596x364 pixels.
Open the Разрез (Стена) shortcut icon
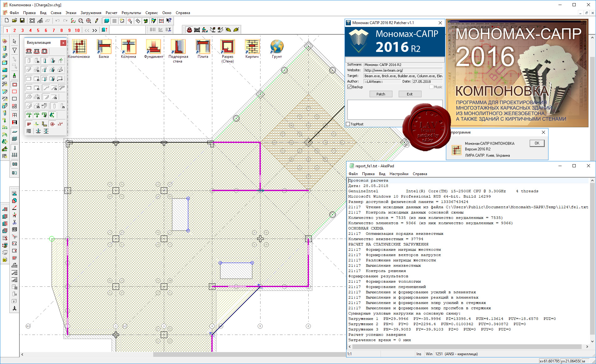click(x=227, y=51)
